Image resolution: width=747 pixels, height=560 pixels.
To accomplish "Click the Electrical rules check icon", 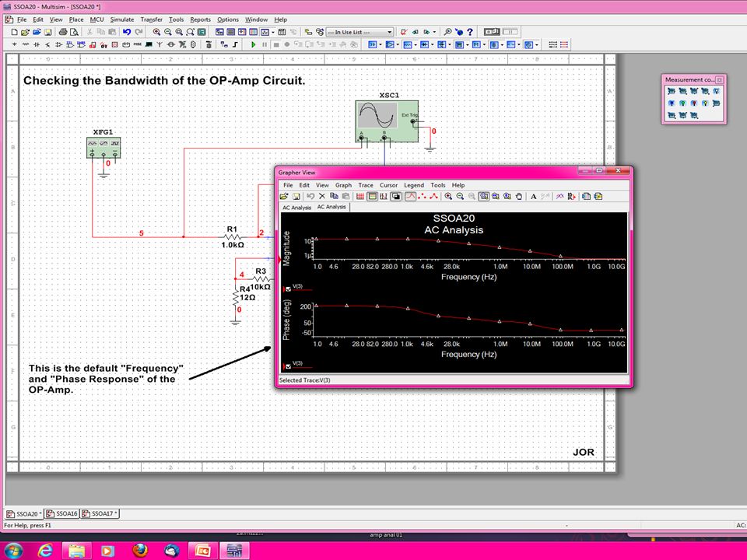I will tap(404, 32).
